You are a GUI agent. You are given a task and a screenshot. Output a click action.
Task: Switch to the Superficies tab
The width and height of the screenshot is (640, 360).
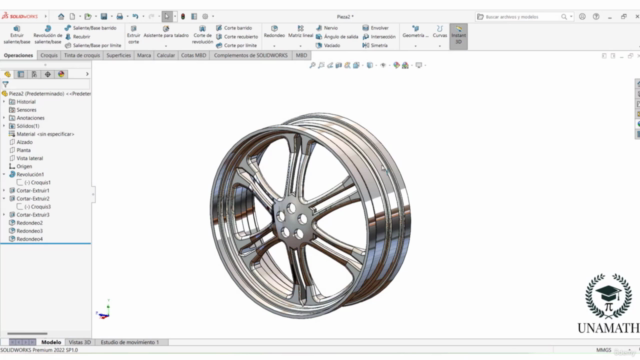pyautogui.click(x=118, y=56)
